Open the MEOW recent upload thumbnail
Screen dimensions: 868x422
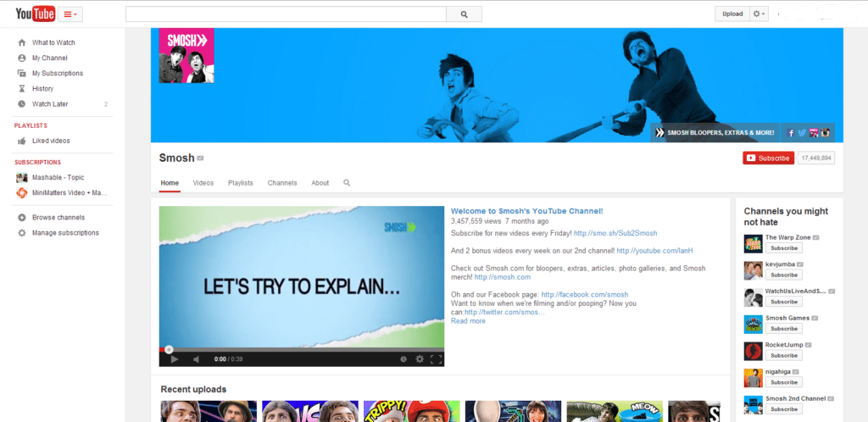tap(615, 412)
